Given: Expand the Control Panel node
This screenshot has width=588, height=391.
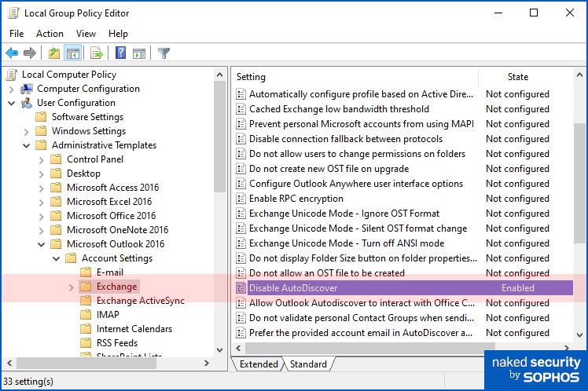Looking at the screenshot, I should (x=41, y=160).
